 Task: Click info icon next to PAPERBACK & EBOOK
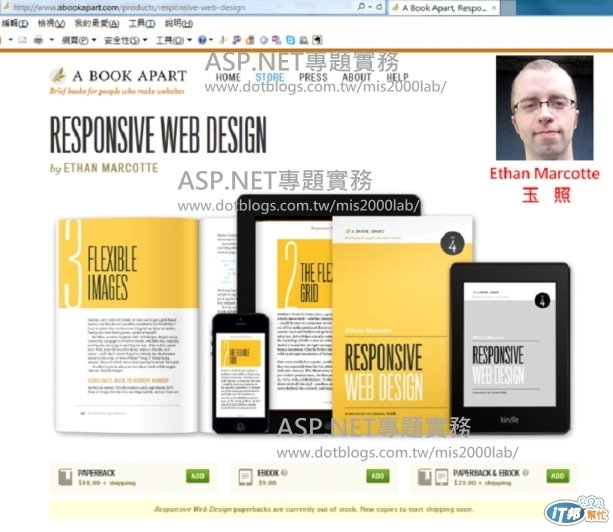(526, 473)
